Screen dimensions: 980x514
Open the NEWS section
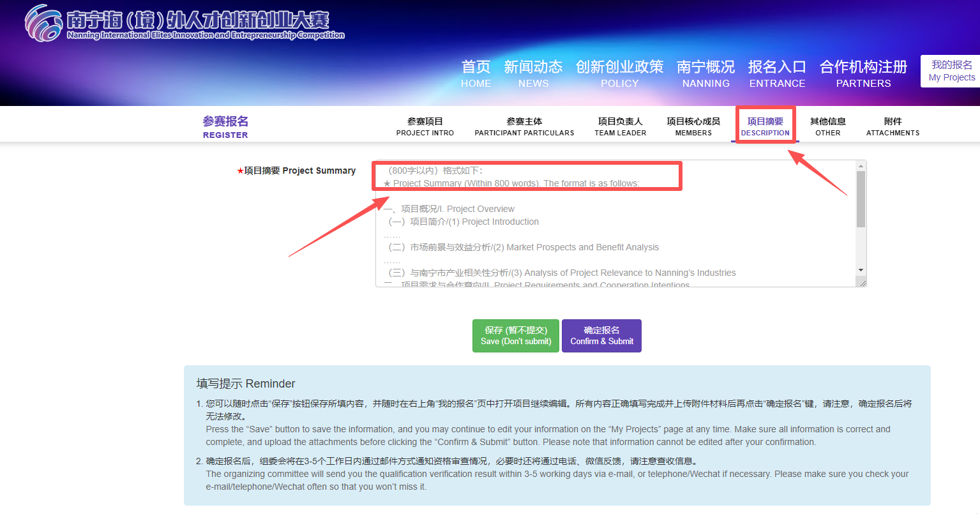[533, 73]
